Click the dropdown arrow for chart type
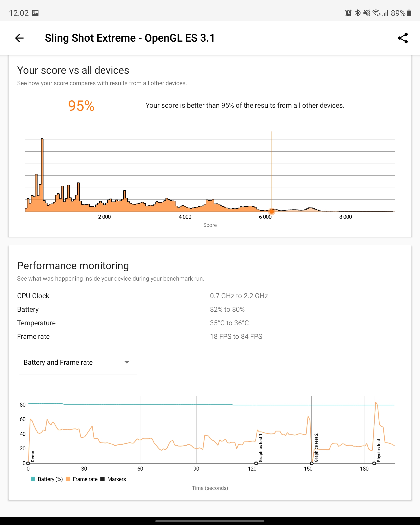The height and width of the screenshot is (525, 420). pos(127,362)
